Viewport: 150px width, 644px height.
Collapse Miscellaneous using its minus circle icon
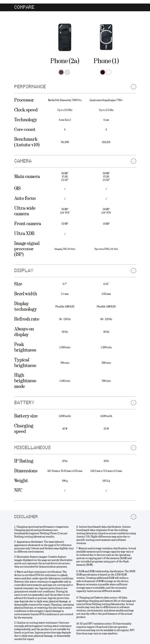point(134,447)
